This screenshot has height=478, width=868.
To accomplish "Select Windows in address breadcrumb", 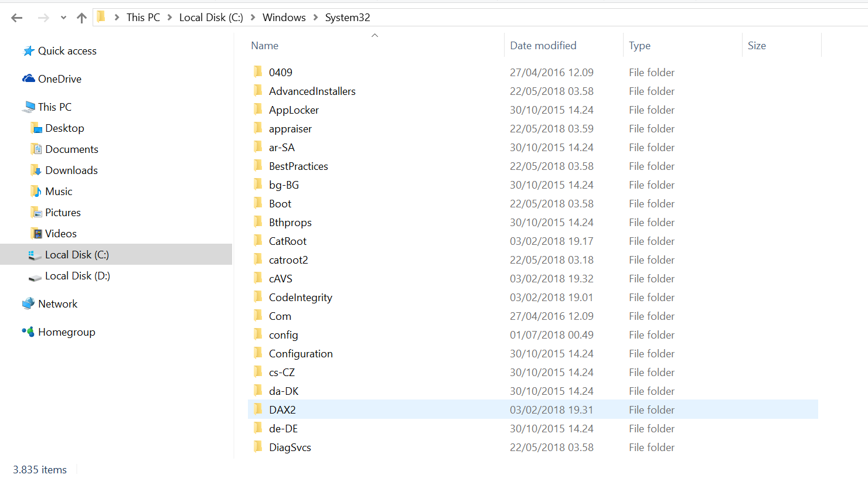I will pos(284,18).
